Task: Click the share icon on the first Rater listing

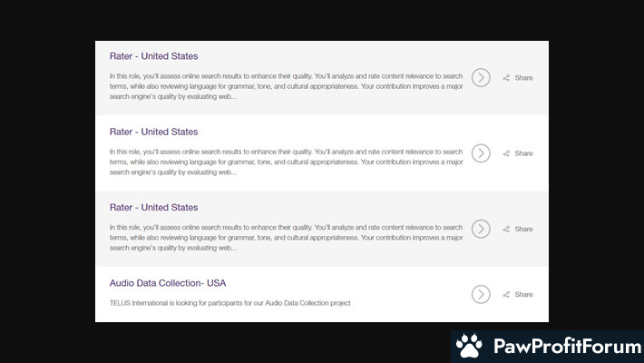Action: [506, 78]
